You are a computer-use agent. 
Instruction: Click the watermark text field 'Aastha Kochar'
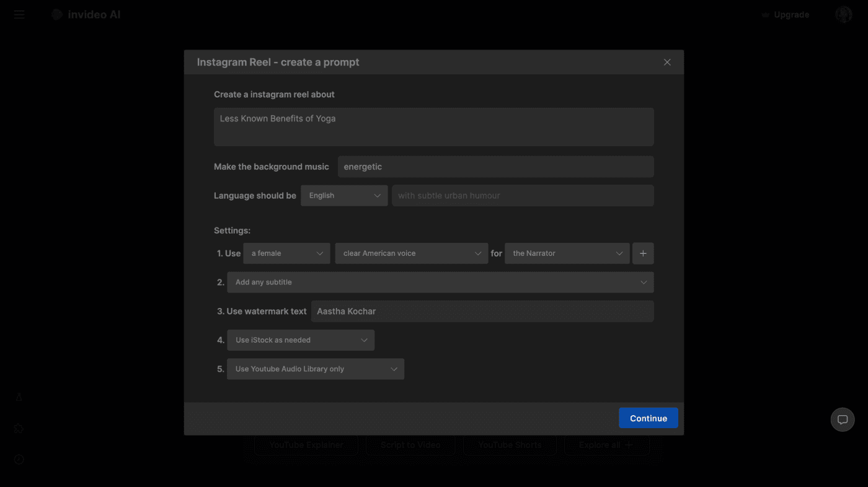point(482,311)
